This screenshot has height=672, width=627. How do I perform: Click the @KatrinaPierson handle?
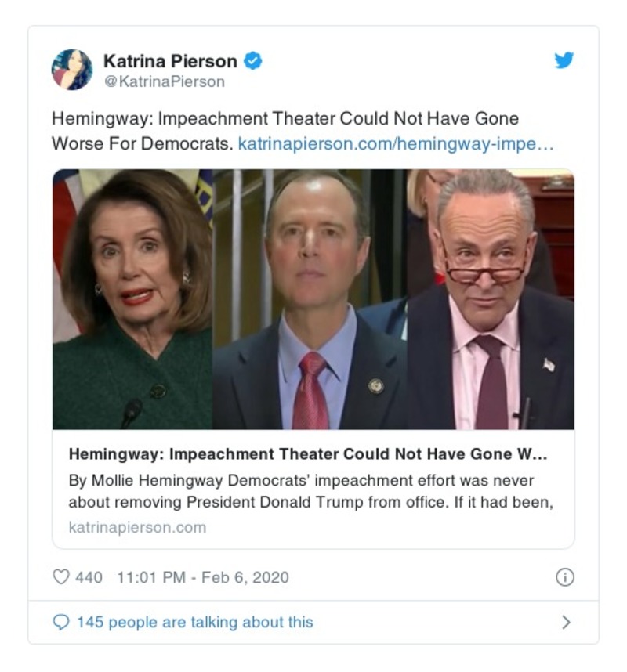click(x=165, y=81)
